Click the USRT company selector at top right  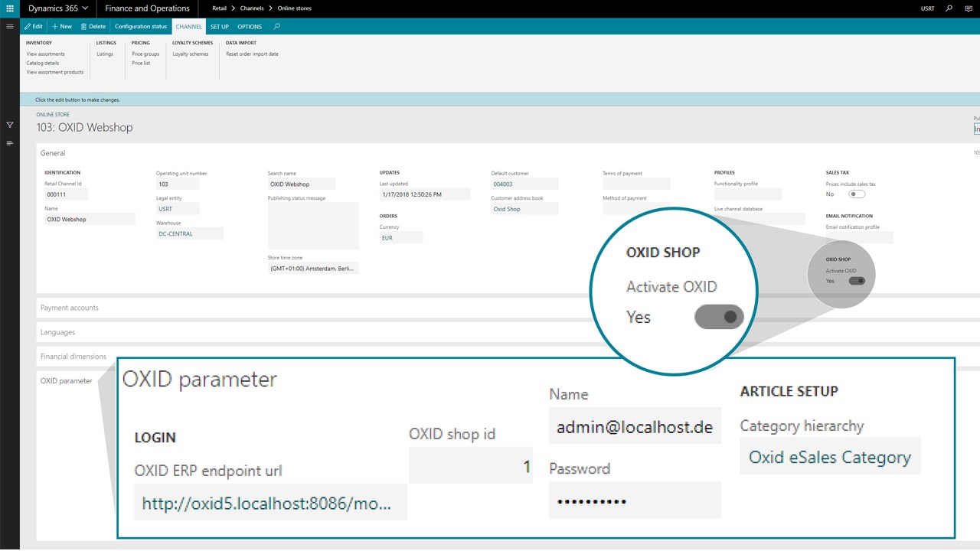[x=927, y=8]
